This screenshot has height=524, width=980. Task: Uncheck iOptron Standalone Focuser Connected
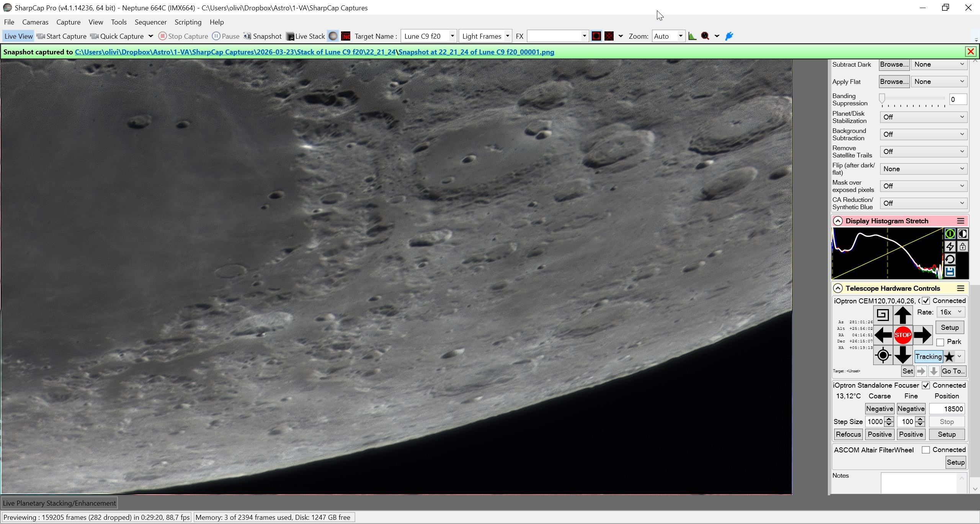(926, 385)
